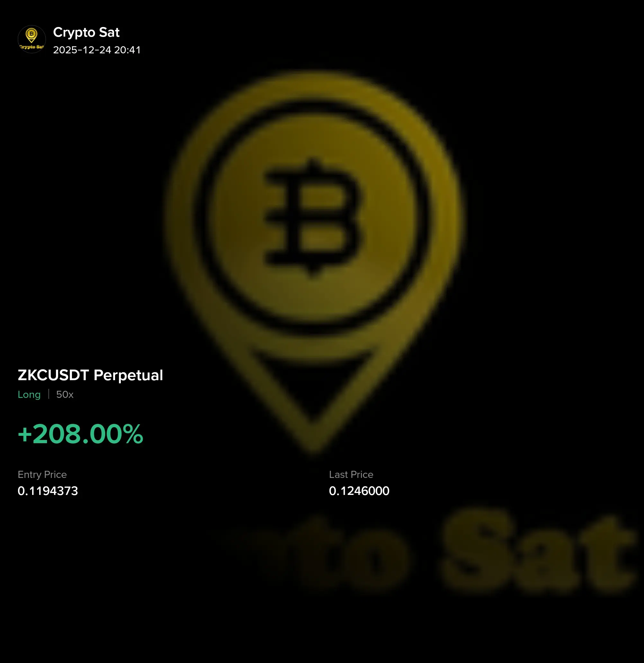
Task: Click the Last Price label
Action: point(351,475)
